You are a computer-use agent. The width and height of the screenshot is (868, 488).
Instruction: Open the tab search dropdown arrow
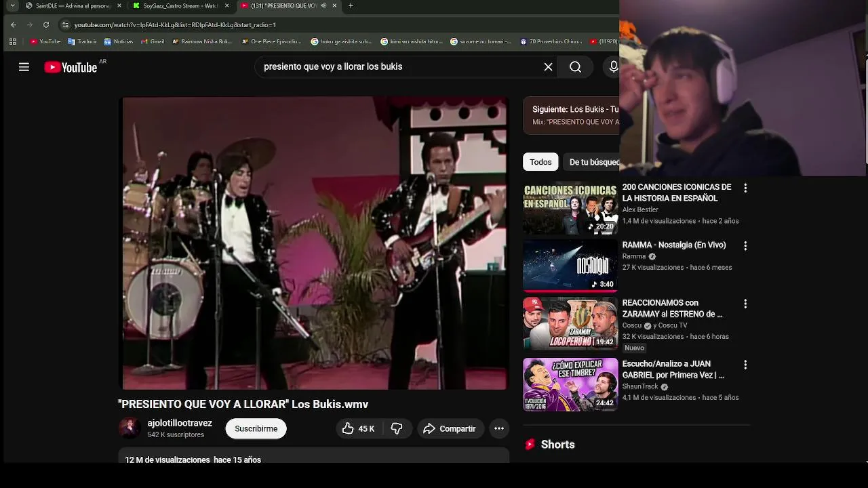(x=12, y=5)
